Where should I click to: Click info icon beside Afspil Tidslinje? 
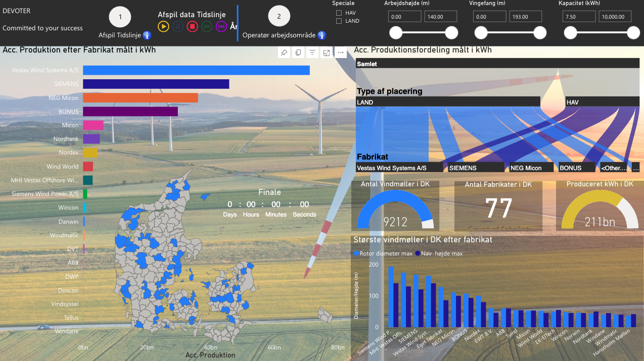147,35
